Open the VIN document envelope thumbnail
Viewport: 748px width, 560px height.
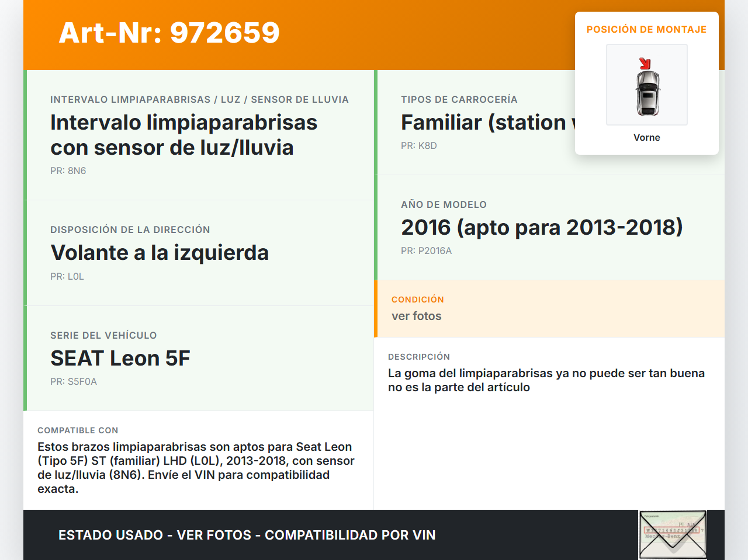click(673, 535)
